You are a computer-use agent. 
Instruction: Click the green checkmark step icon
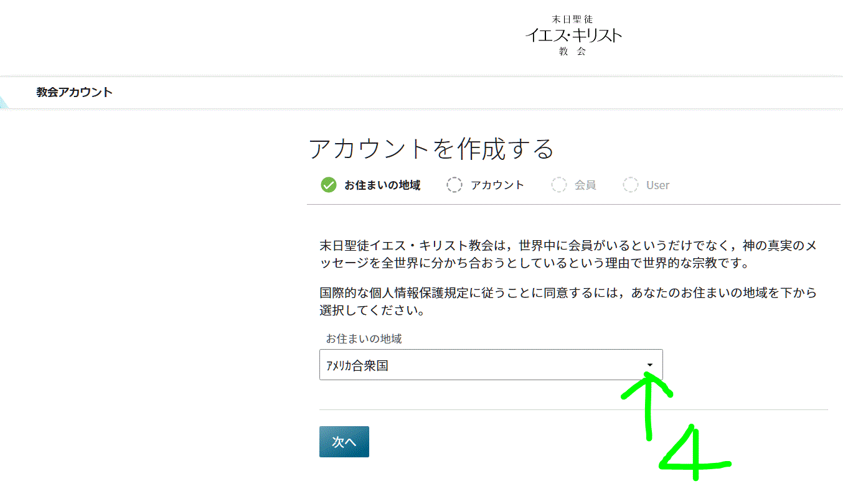[x=328, y=185]
